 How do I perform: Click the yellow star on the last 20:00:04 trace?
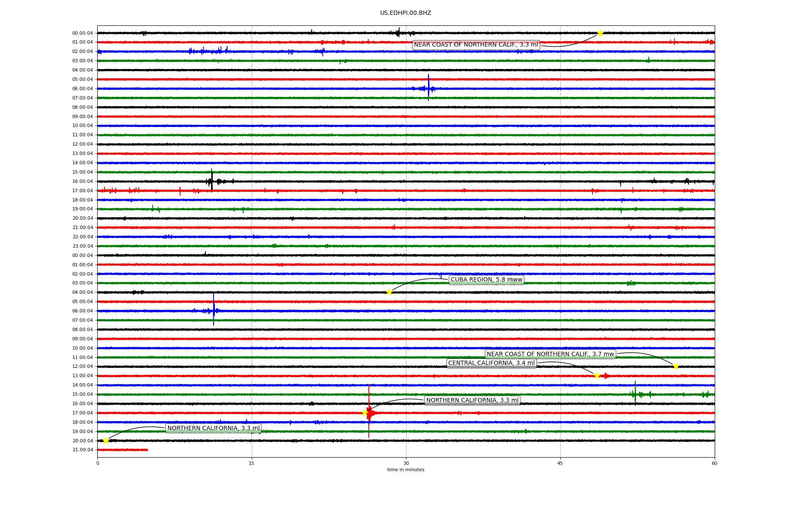coord(106,441)
